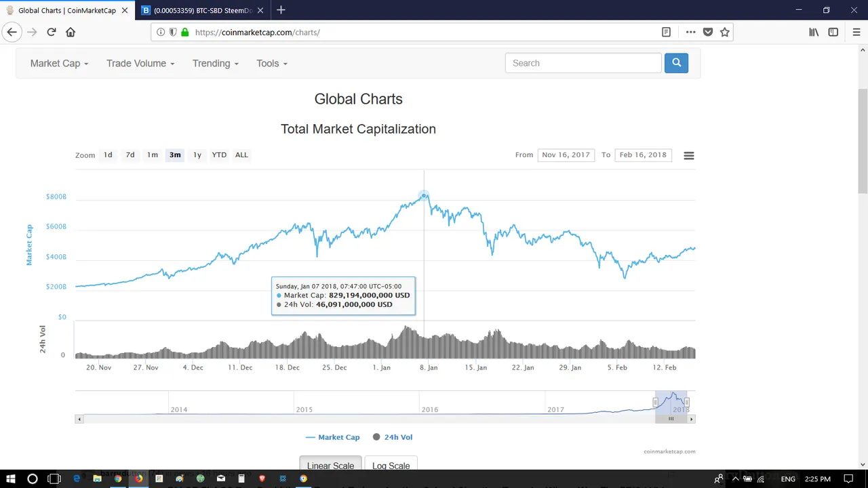Click the highlighted Jan 07 data point on chart

tap(424, 196)
